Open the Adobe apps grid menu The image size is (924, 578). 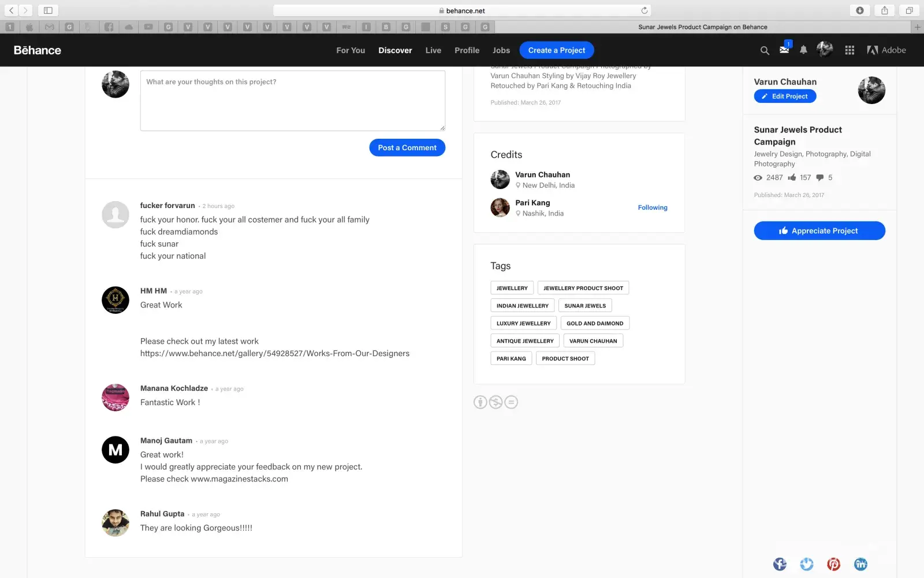tap(850, 50)
